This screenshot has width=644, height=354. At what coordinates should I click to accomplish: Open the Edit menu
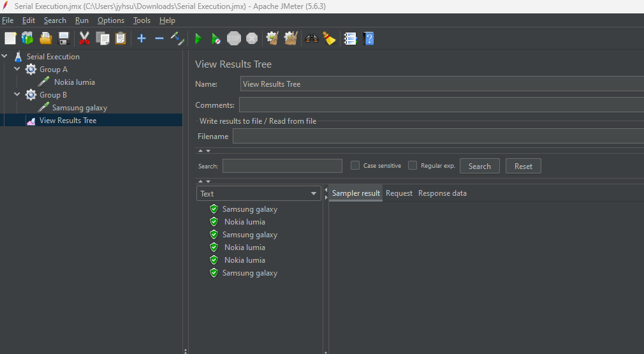pyautogui.click(x=29, y=20)
